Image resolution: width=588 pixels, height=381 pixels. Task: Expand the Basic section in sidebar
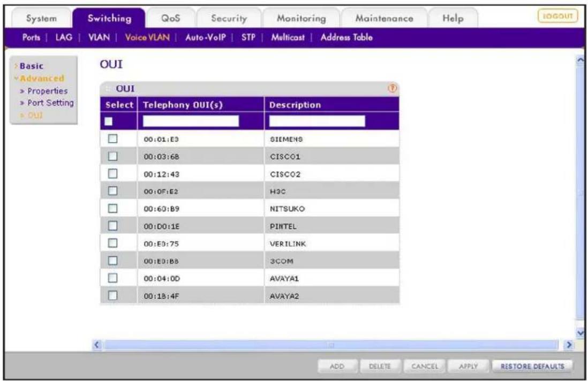pos(31,66)
